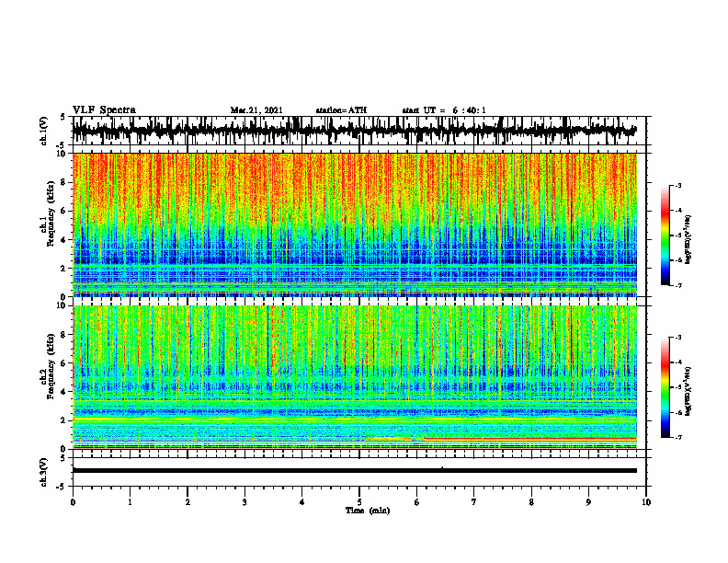Click the ch.1 voltage waveform trace
Screen dimensions: 728x563
355,131
